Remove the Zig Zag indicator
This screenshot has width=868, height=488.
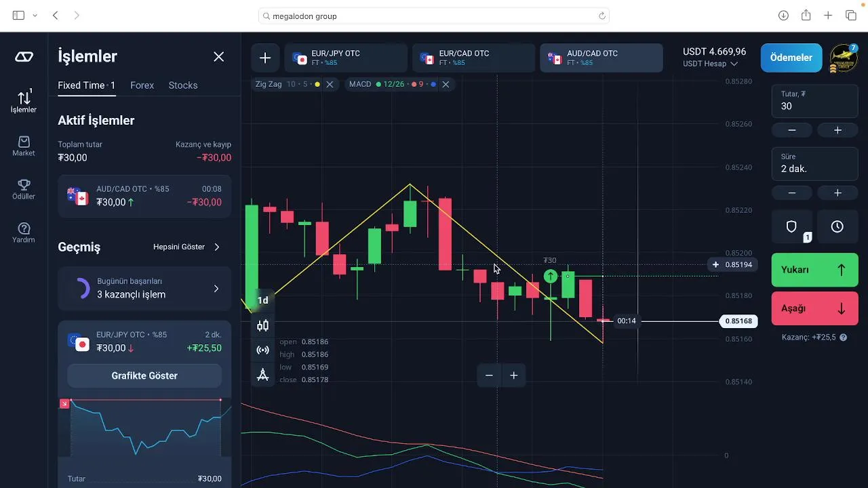(330, 84)
